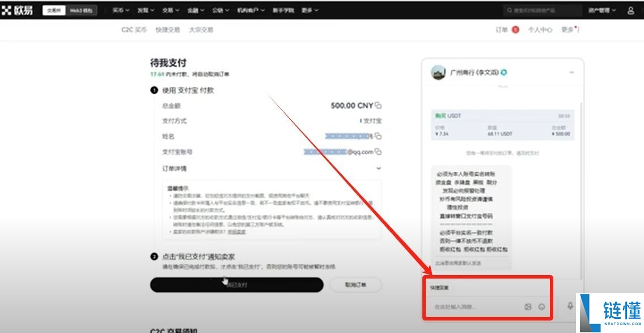Switch to the Web3 钱包 toggle

(81, 10)
